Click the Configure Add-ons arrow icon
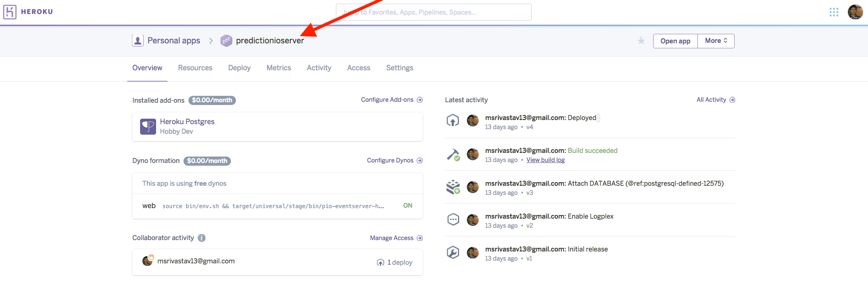This screenshot has height=288, width=868. pos(420,100)
